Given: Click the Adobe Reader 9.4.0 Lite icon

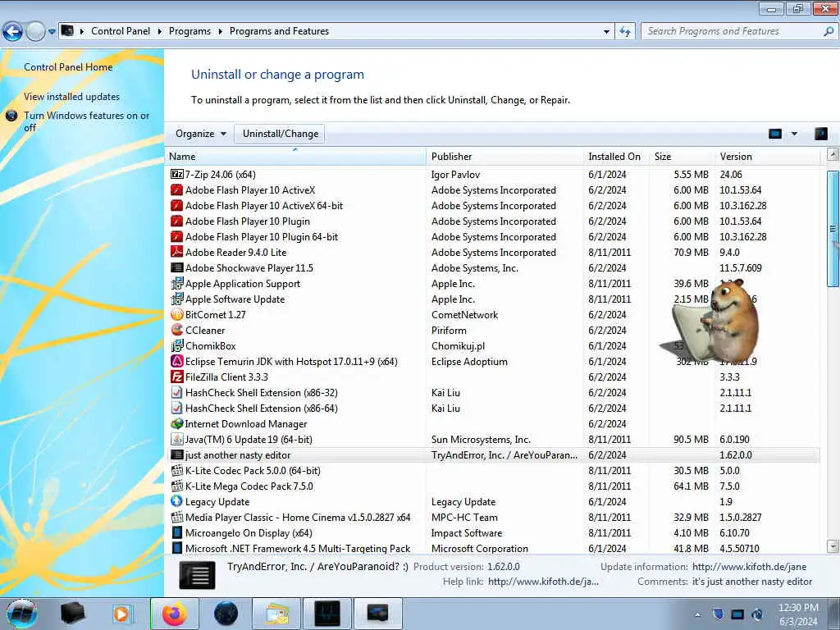Looking at the screenshot, I should point(177,252).
